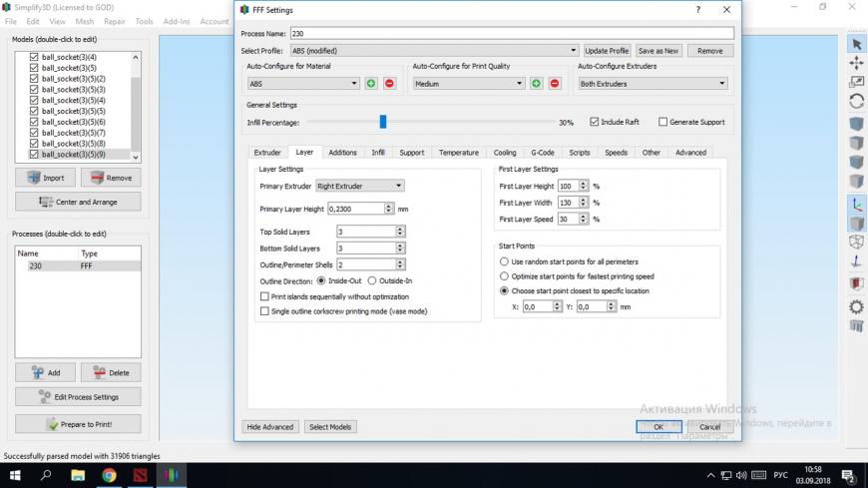
Task: Open File Explorer from the taskbar
Action: (78, 475)
